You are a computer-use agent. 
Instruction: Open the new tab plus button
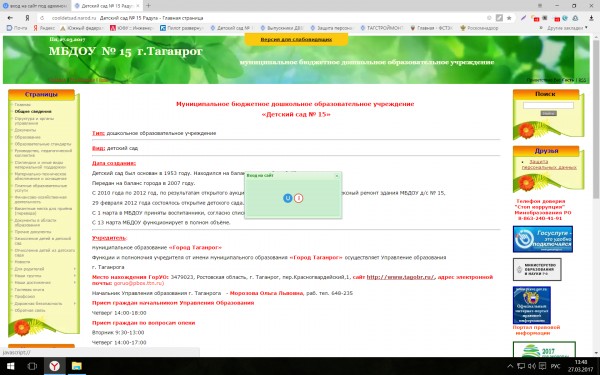pyautogui.click(x=148, y=6)
